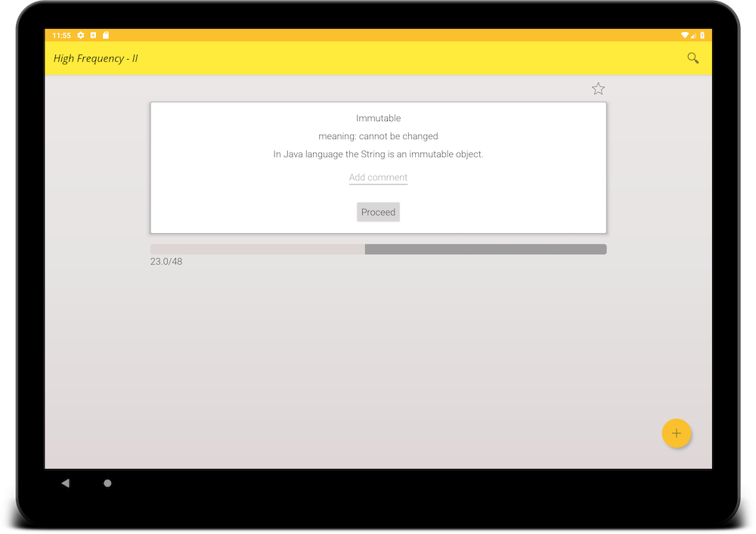This screenshot has height=534, width=756.
Task: Tap the SD card status icon
Action: (106, 36)
